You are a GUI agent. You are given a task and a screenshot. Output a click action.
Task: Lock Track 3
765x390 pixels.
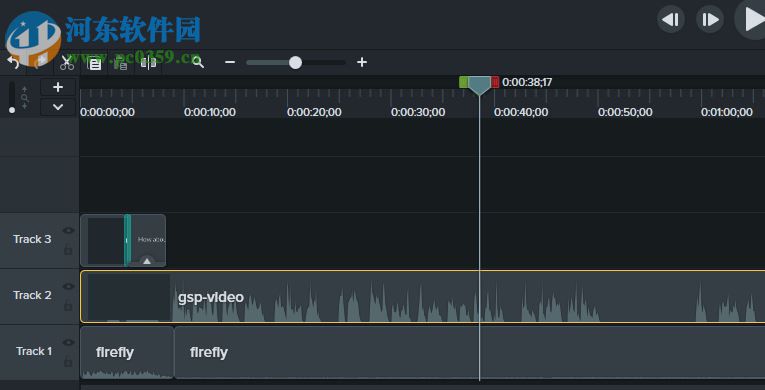(x=68, y=249)
